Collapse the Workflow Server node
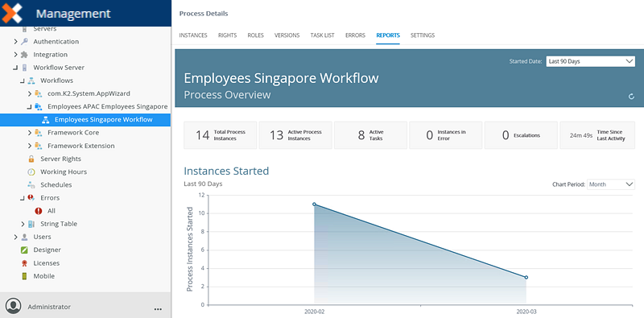644x318 pixels. click(15, 68)
